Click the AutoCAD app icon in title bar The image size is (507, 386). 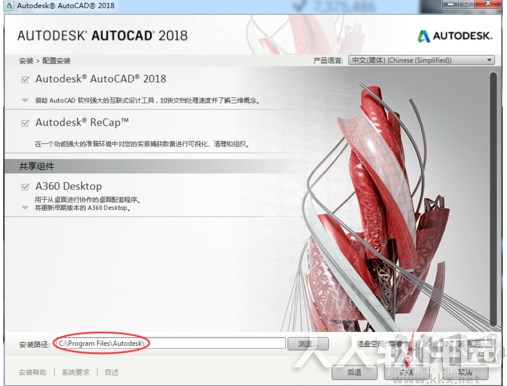[x=9, y=6]
